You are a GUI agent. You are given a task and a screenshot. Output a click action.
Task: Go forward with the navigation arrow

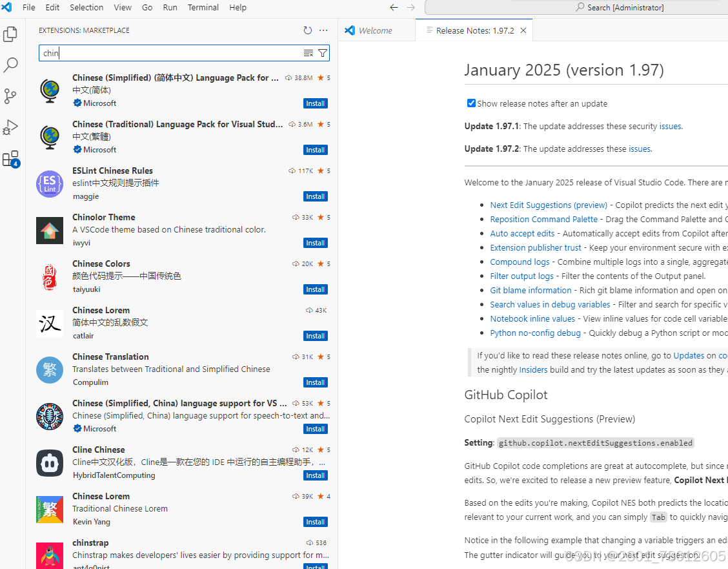(x=410, y=8)
